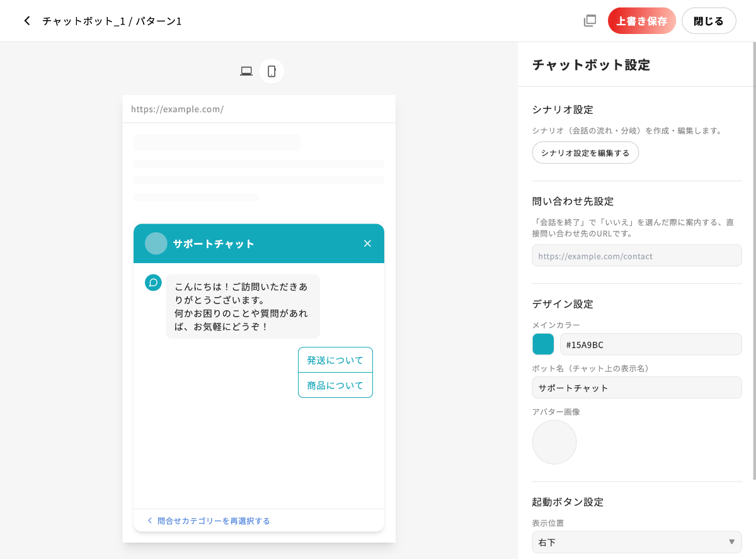This screenshot has height=559, width=756.
Task: Open the 表示位置 dropdown showing 右下
Action: (x=637, y=542)
